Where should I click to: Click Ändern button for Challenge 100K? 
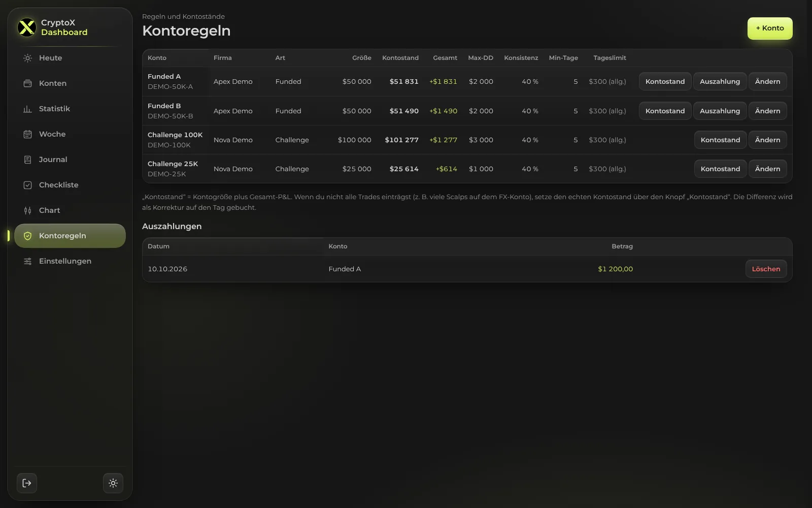767,140
